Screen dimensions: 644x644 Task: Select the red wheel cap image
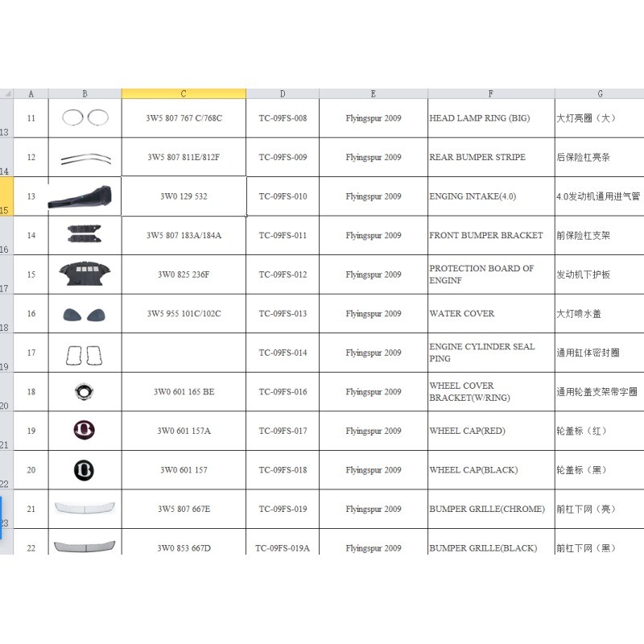pos(85,430)
